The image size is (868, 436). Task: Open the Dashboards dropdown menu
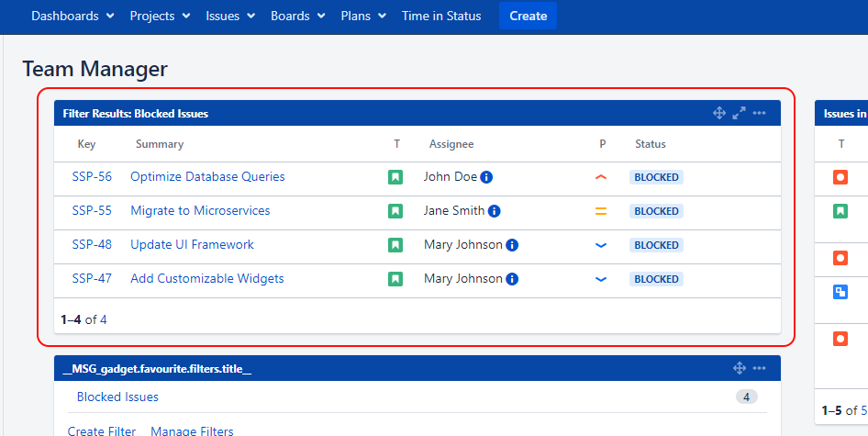72,17
